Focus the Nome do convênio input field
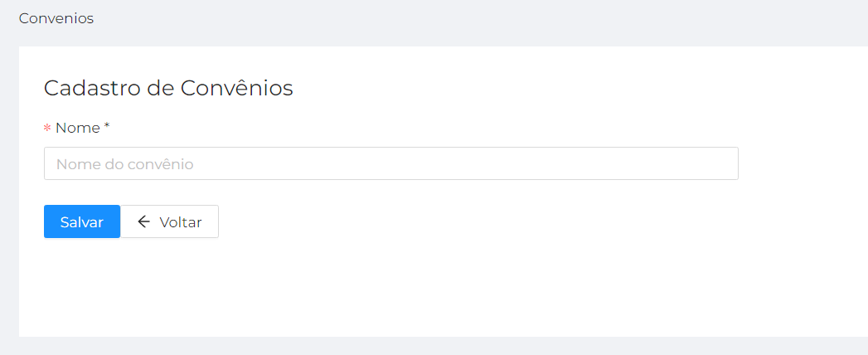 [390, 163]
